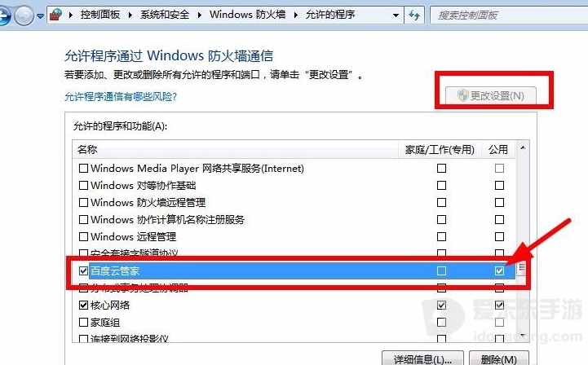This screenshot has width=588, height=365.
Task: Toggle Windows 防火墙远程管理 公用 checkbox
Action: 499,203
